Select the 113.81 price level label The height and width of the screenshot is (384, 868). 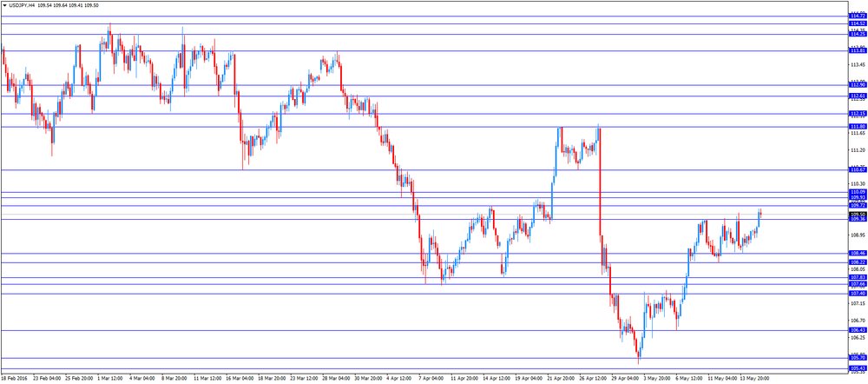pyautogui.click(x=858, y=51)
